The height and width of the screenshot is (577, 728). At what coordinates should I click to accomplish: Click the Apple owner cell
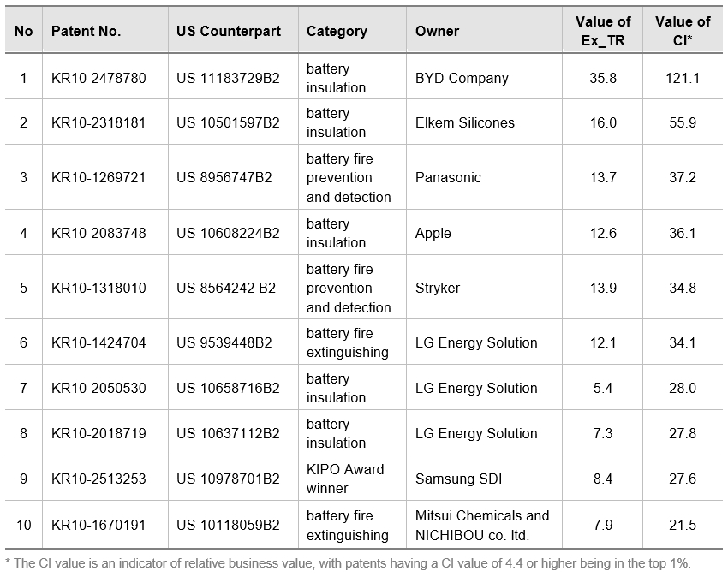click(433, 233)
